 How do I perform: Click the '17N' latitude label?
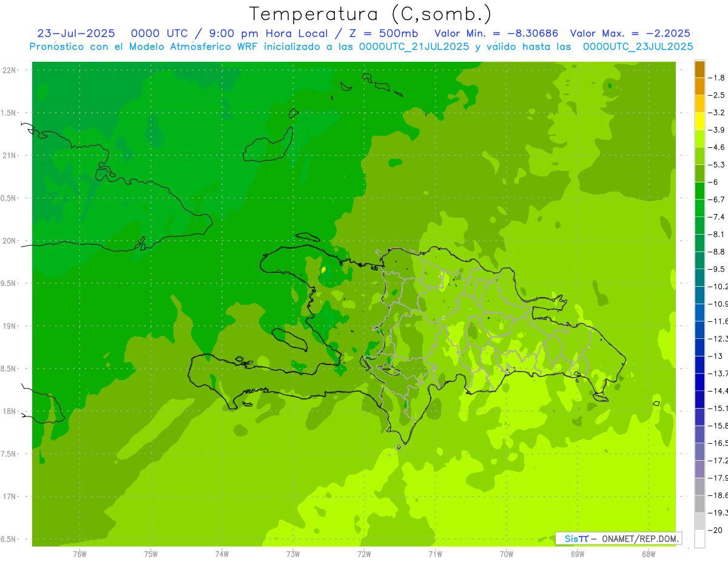[9, 497]
